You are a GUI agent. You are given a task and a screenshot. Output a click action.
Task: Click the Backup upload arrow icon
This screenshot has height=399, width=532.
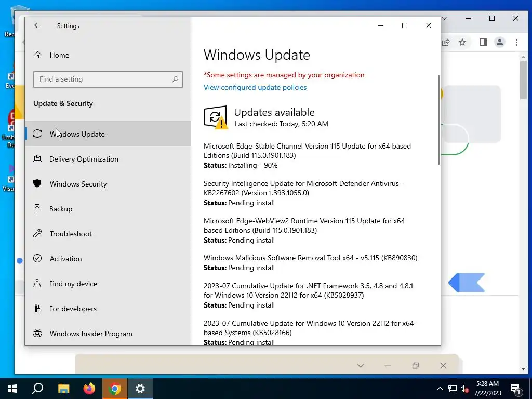point(37,209)
